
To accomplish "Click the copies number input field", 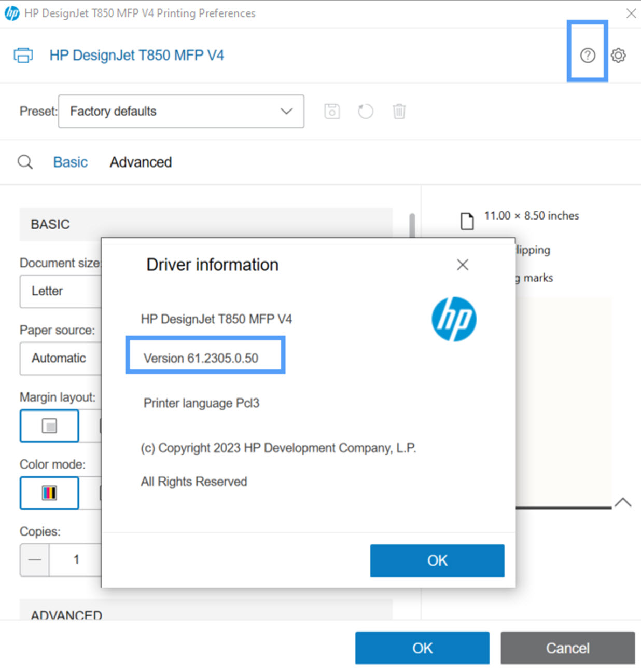I will click(76, 559).
